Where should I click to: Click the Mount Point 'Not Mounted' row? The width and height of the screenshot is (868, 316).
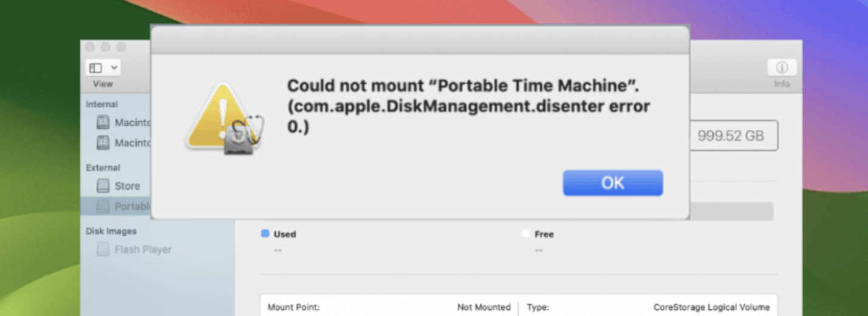(389, 307)
